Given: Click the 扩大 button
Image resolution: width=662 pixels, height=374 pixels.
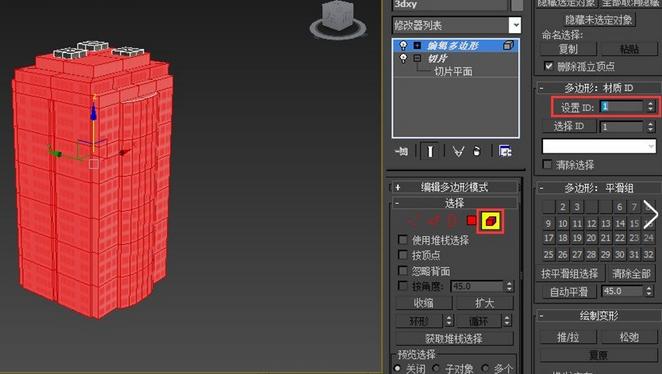Looking at the screenshot, I should (485, 303).
